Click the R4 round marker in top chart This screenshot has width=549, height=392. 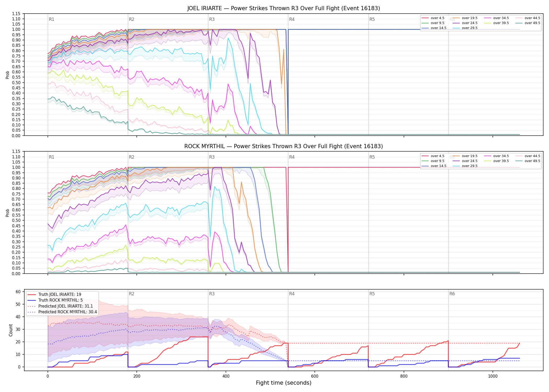point(292,19)
